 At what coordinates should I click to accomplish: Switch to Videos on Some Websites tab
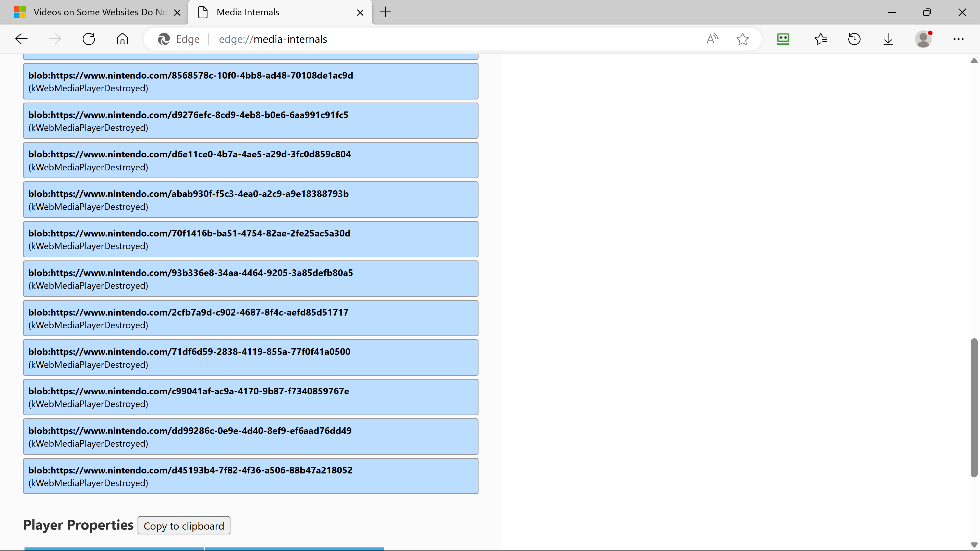click(x=94, y=12)
